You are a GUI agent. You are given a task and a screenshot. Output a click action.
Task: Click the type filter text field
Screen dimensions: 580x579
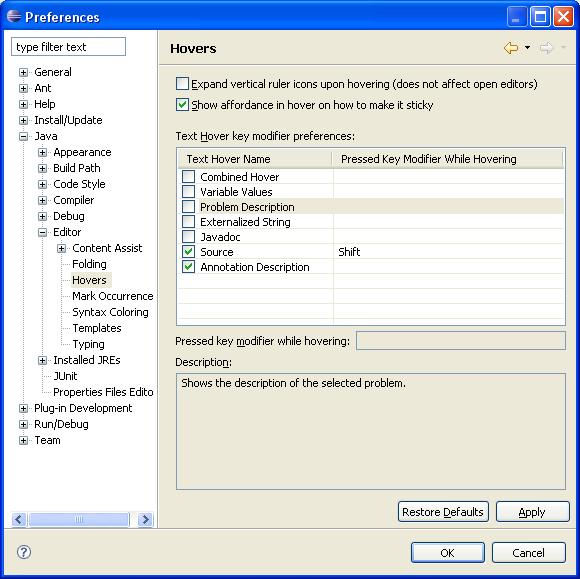click(68, 47)
